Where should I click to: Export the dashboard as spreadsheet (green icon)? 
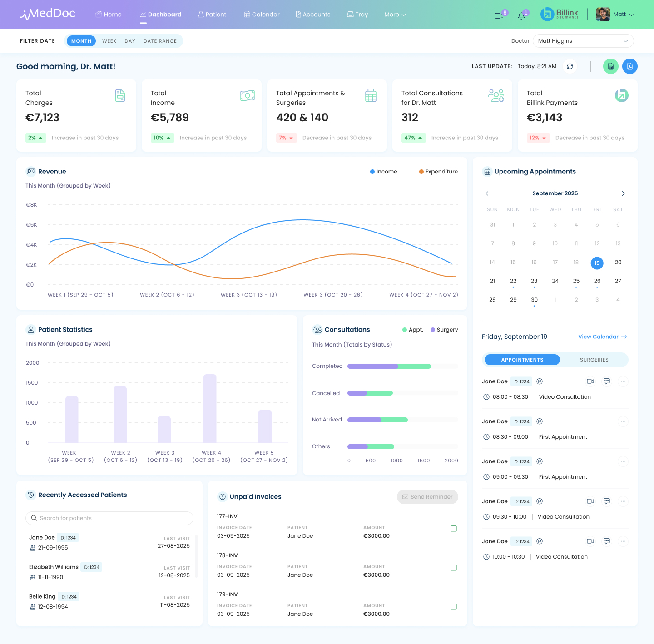(x=611, y=66)
